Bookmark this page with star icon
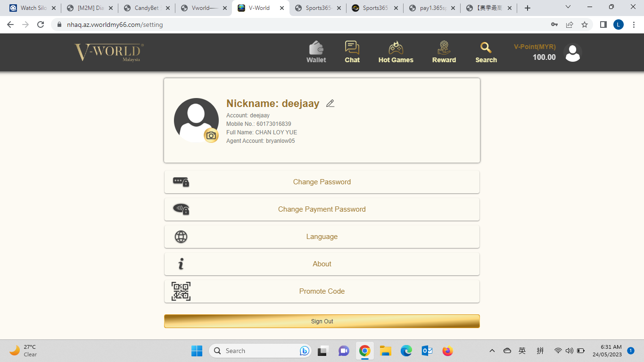 585,25
